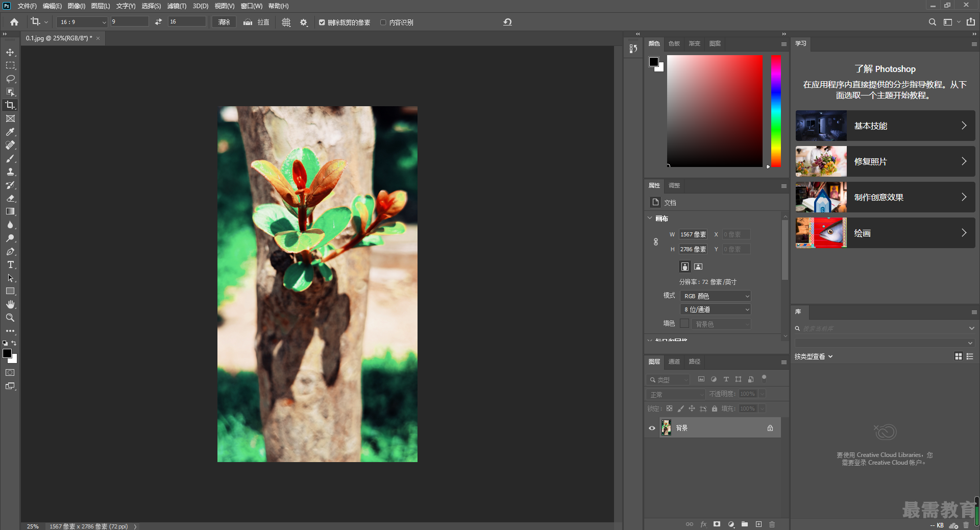Open the 制作创意效果 tutorial

885,197
